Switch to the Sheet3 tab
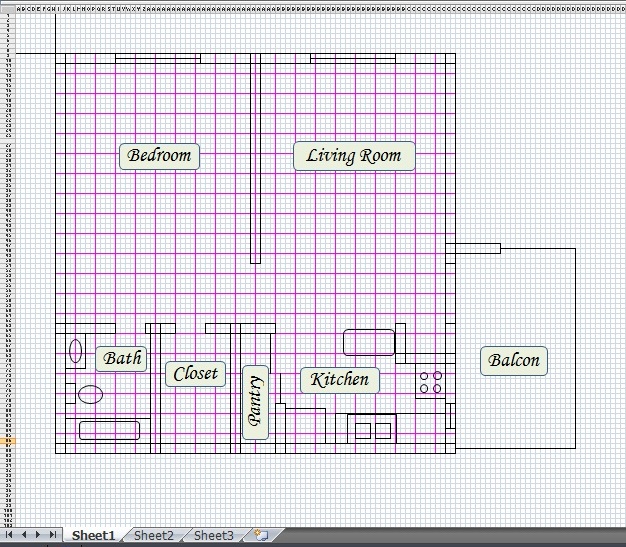 (214, 535)
